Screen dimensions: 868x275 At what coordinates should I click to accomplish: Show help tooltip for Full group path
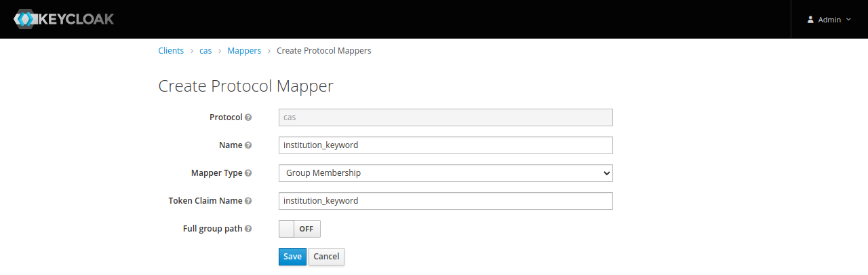coord(248,229)
